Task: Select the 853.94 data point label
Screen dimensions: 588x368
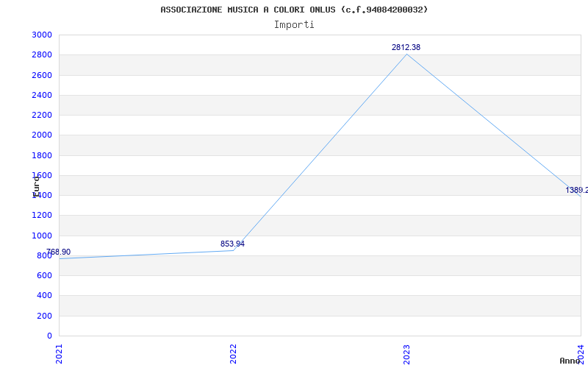Action: coord(232,244)
